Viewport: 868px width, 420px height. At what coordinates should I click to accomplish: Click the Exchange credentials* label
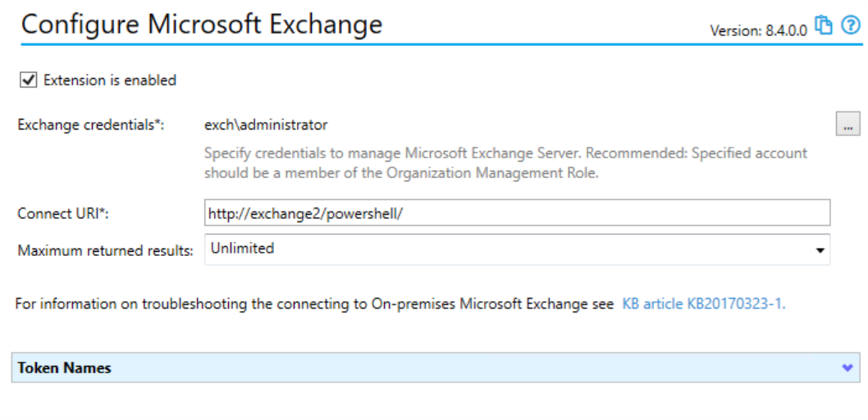pyautogui.click(x=91, y=125)
